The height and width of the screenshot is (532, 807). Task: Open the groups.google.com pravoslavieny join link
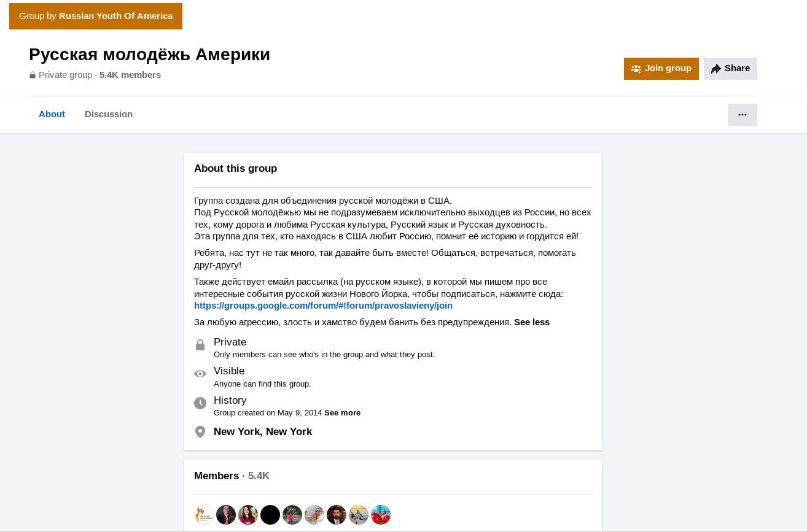click(323, 306)
